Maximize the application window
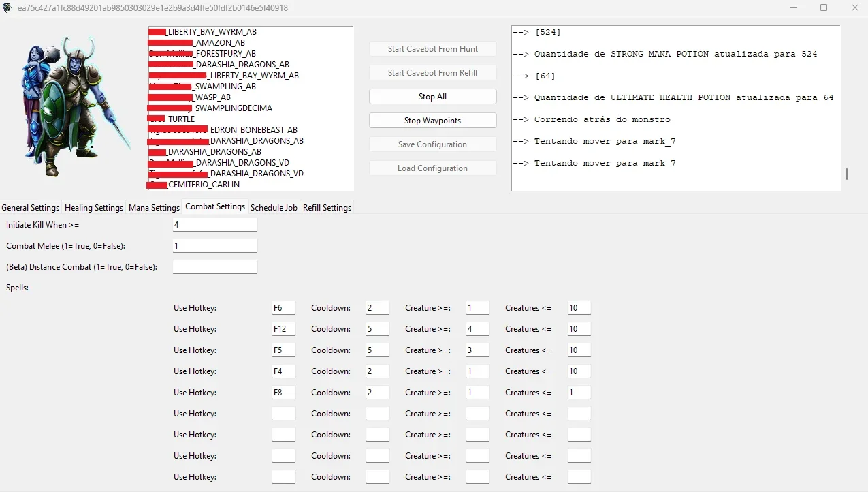The image size is (868, 492). tap(824, 8)
